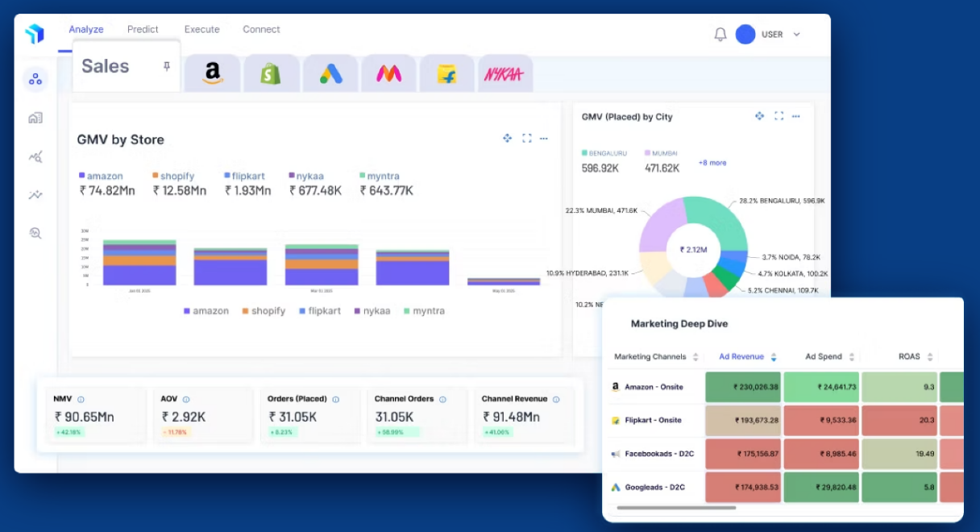
Task: Select the Sales tab
Action: (127, 66)
